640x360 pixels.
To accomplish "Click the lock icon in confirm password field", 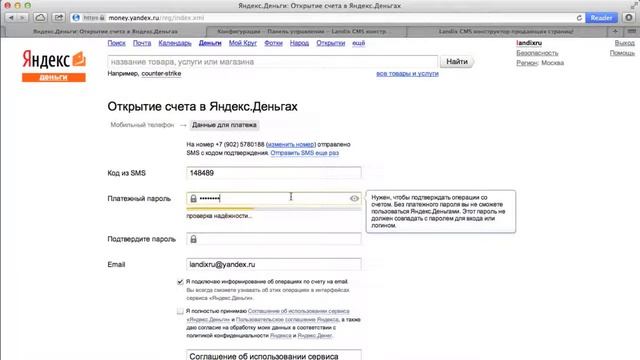I will [193, 239].
